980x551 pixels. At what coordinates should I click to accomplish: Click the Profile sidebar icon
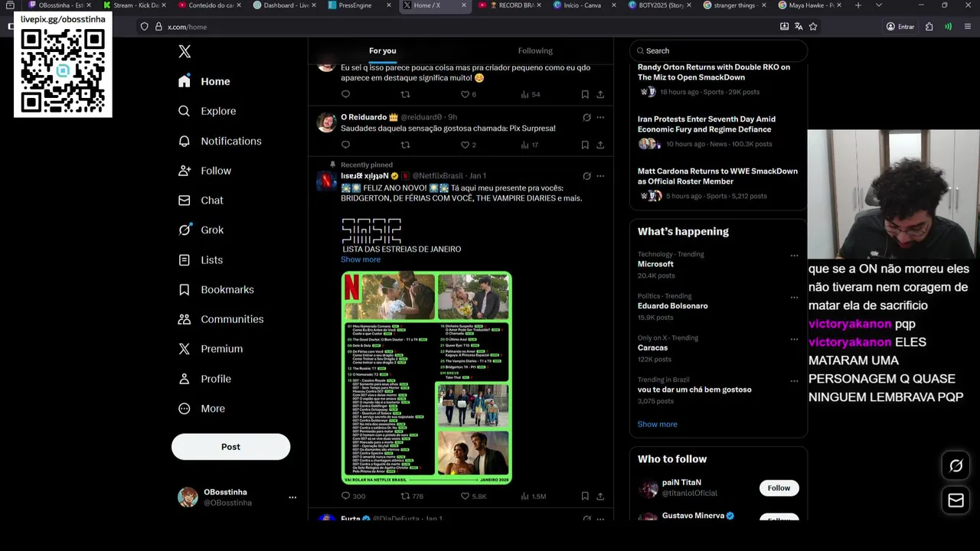tap(185, 379)
